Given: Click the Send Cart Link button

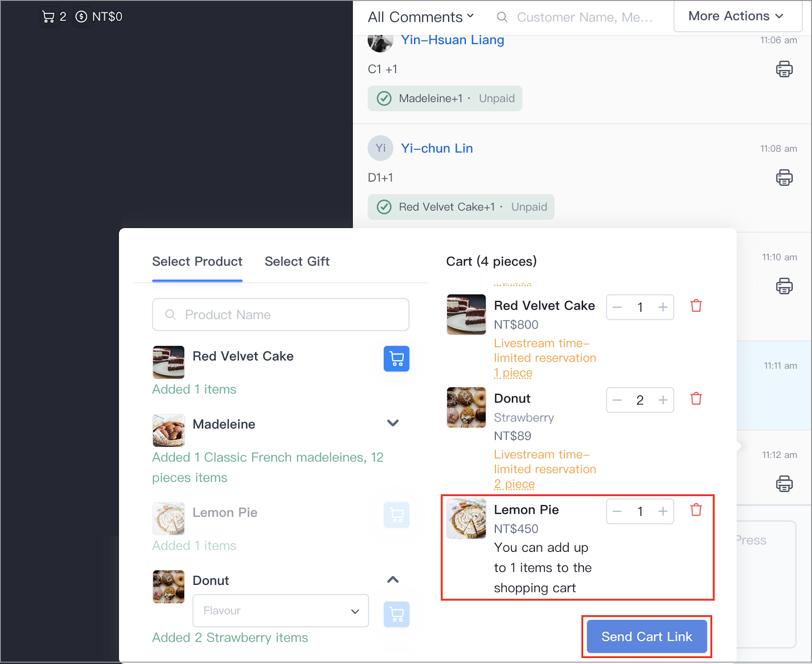Looking at the screenshot, I should pyautogui.click(x=646, y=636).
